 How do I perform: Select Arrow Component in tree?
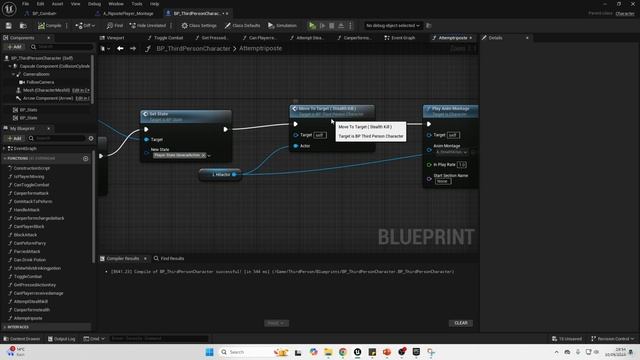[48, 98]
